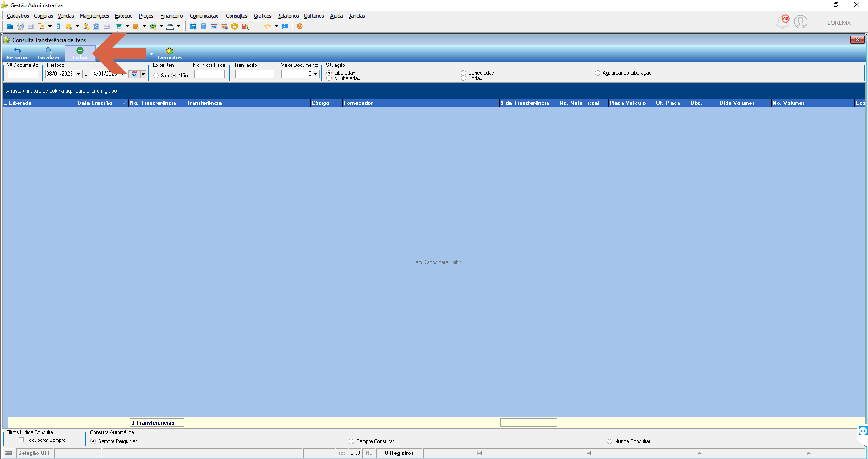868x459 pixels.
Task: Select the N Liberadas option
Action: 329,78
